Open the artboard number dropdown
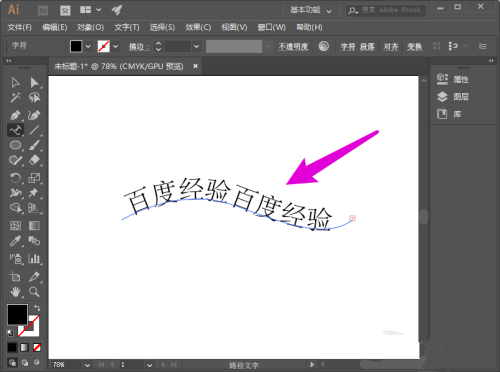 149,365
